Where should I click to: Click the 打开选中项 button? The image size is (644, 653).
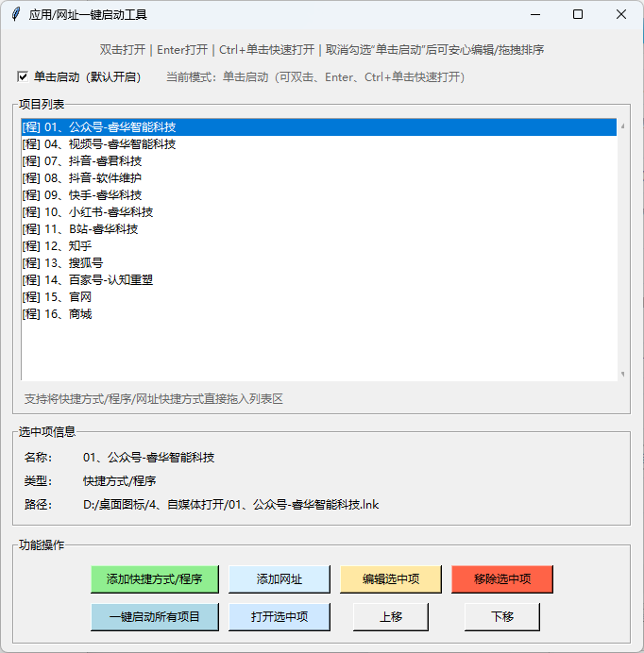[279, 617]
